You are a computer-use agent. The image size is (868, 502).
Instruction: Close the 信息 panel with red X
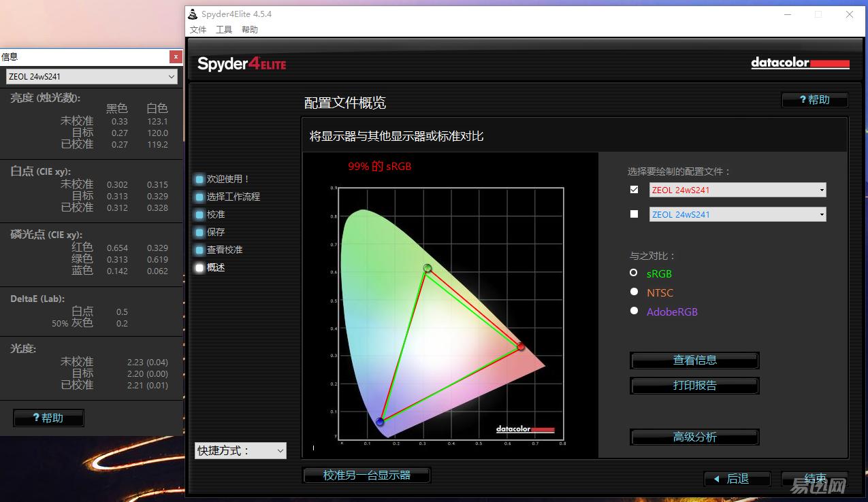pyautogui.click(x=176, y=56)
